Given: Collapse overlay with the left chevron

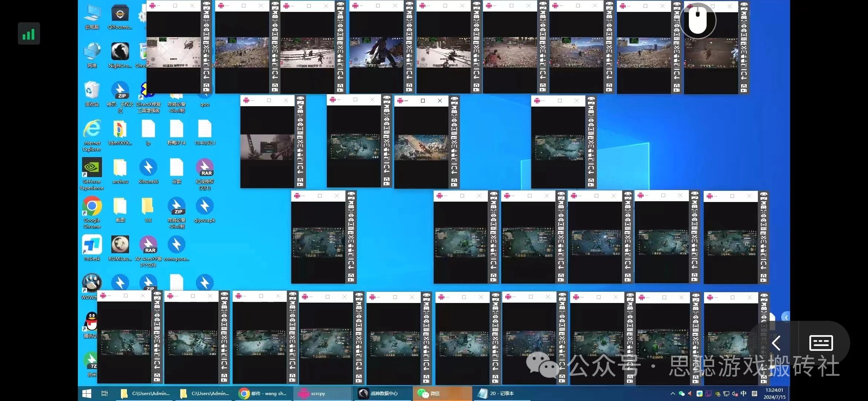Looking at the screenshot, I should (776, 343).
